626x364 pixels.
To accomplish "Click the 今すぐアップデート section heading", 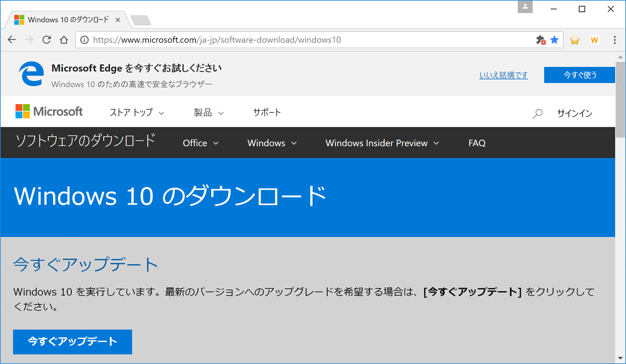I will tap(86, 265).
